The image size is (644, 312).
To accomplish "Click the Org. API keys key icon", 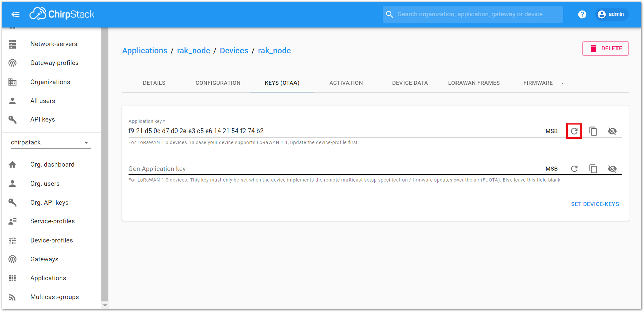I will pyautogui.click(x=13, y=203).
